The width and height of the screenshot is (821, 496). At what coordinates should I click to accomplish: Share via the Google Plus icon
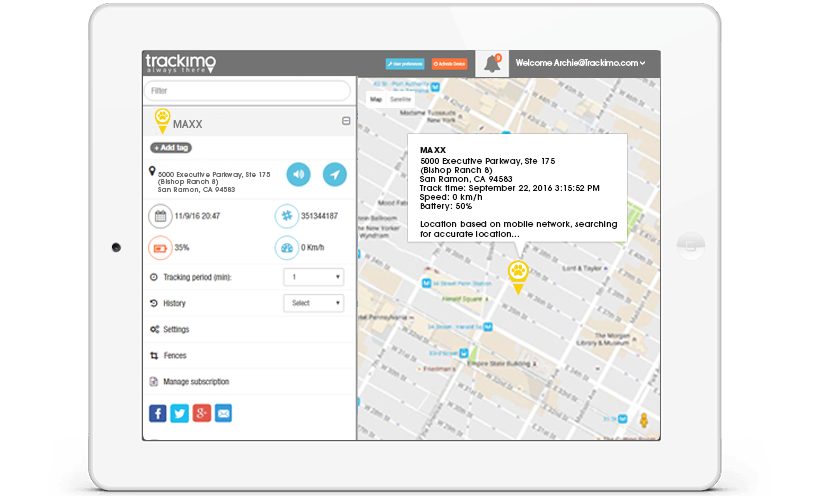(202, 413)
